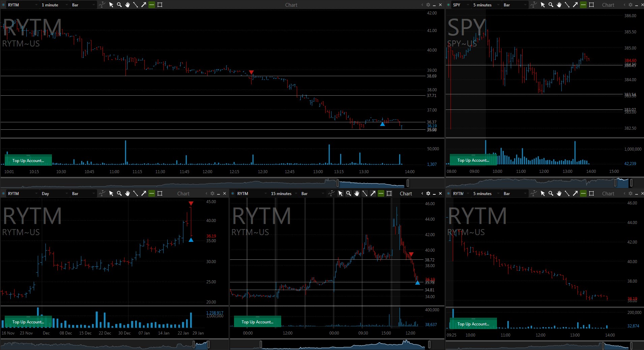Open RYTM symbol dropdown in 1 minute chart
Image resolution: width=644 pixels, height=350 pixels.
[x=23, y=5]
